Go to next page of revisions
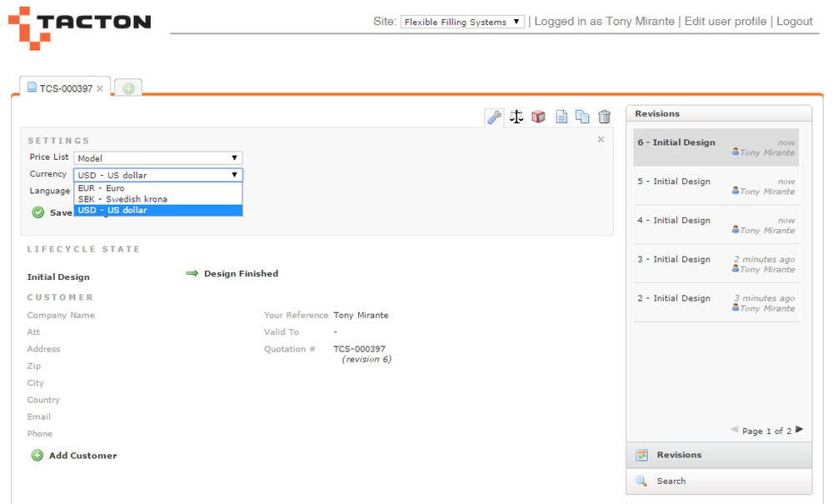The image size is (833, 504). [x=799, y=430]
